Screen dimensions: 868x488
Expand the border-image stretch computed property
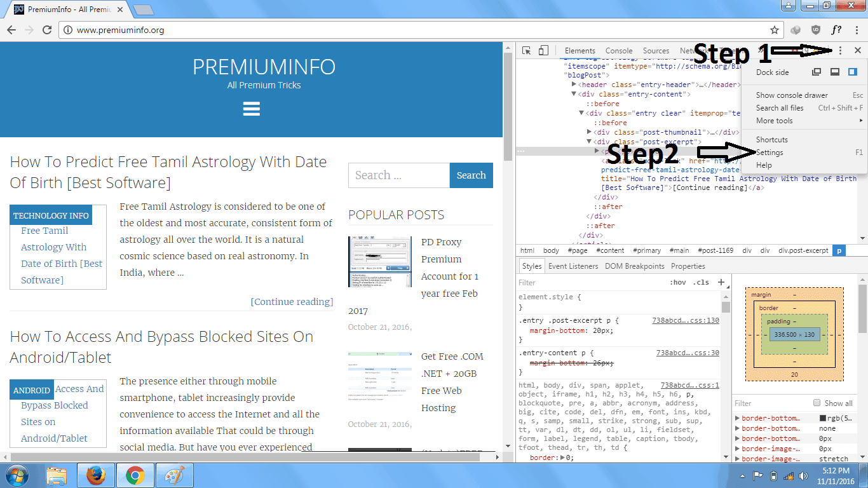pos(737,459)
